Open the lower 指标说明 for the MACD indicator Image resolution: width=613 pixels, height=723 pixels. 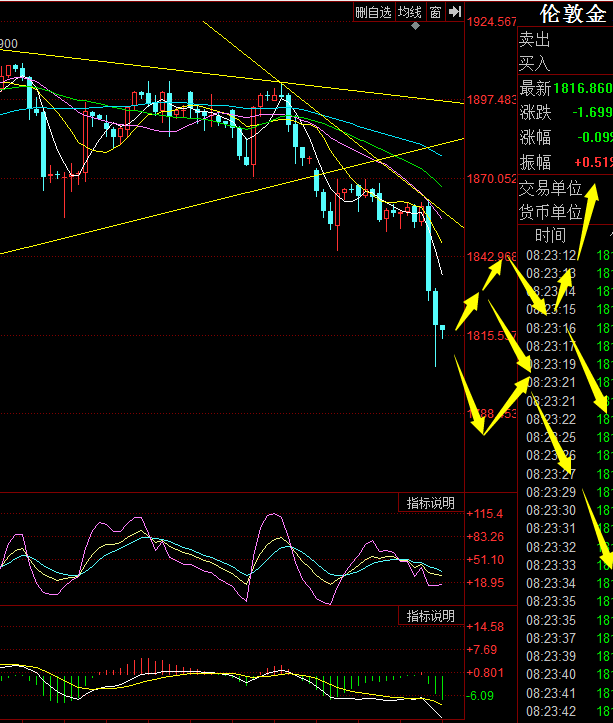point(431,616)
